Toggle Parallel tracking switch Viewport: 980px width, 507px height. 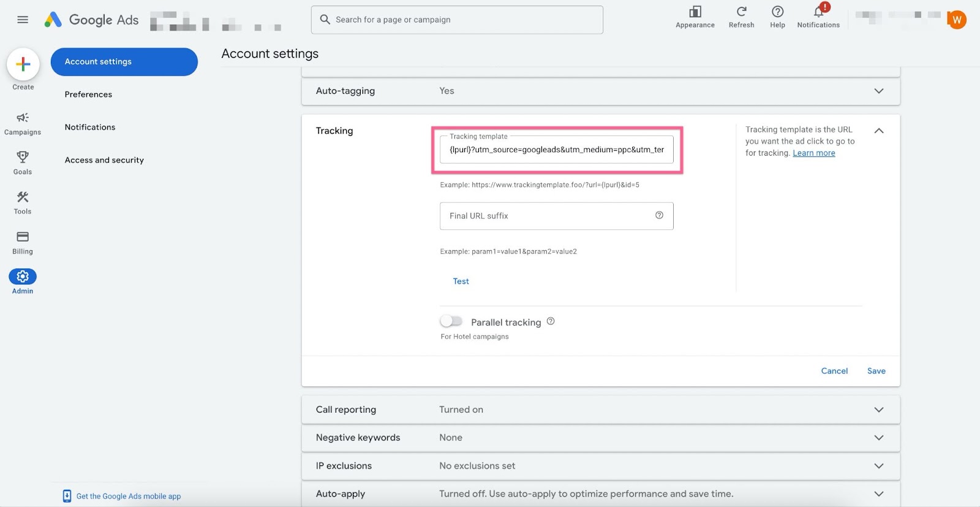[451, 321]
